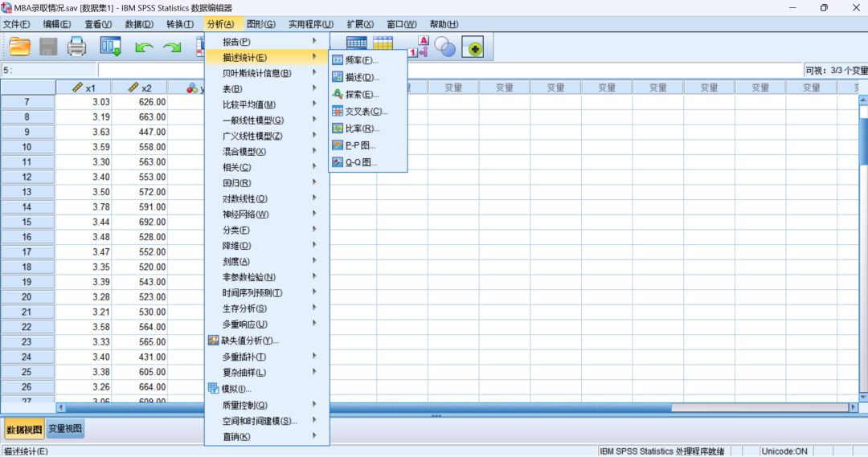868x457 pixels.
Task: Click cell value 692.00 in x2
Action: point(140,222)
